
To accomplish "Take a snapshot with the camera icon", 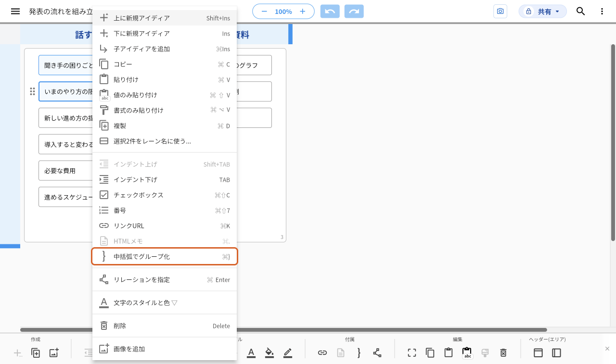I will 500,11.
